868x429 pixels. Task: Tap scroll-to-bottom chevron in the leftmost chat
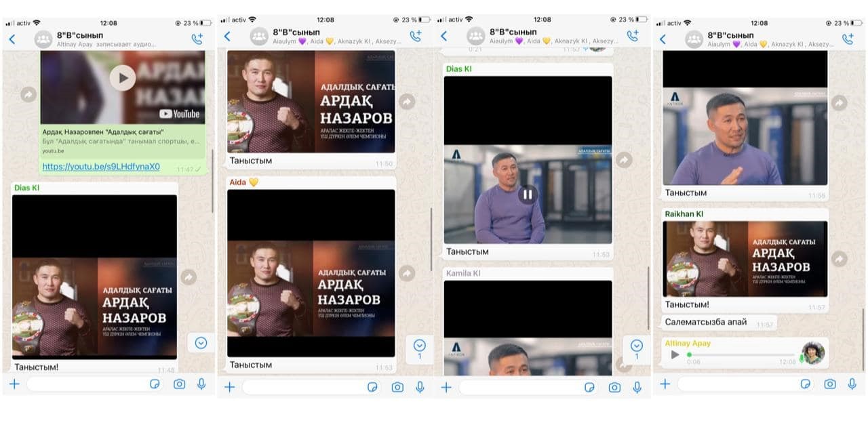[x=201, y=343]
